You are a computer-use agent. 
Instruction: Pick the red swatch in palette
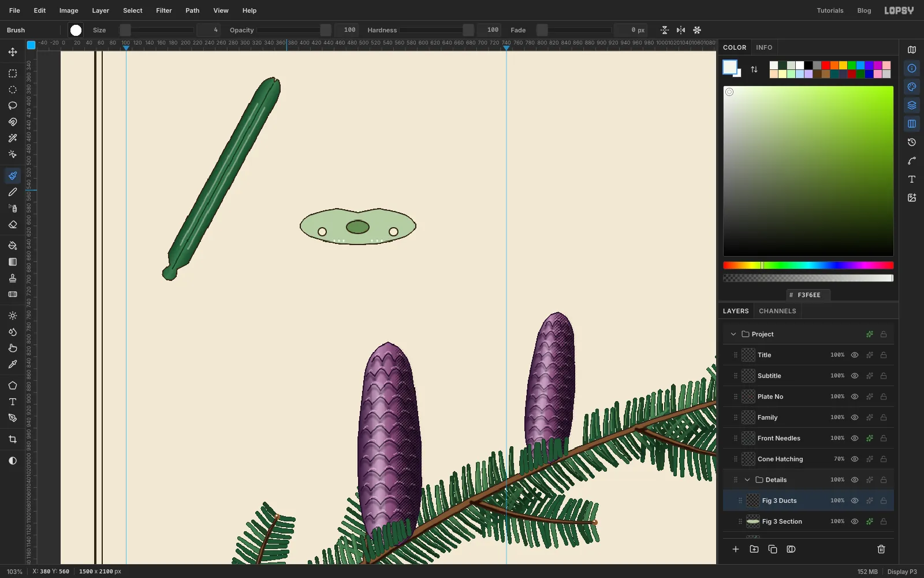coord(826,65)
